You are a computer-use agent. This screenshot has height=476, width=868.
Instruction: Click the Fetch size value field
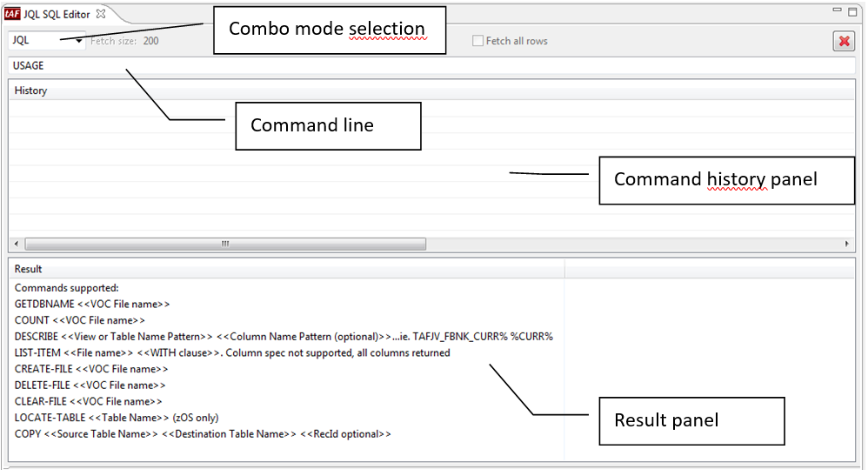[151, 41]
